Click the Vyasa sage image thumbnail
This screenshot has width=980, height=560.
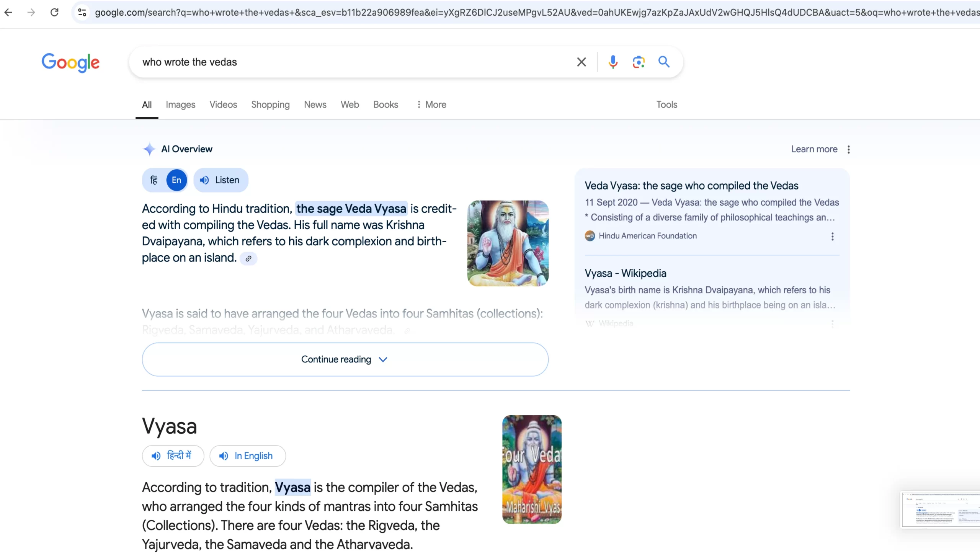[508, 243]
